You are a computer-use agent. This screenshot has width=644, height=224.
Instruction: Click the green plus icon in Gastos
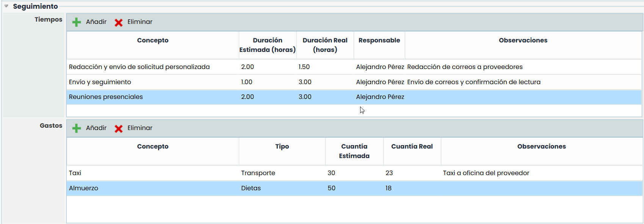(77, 128)
